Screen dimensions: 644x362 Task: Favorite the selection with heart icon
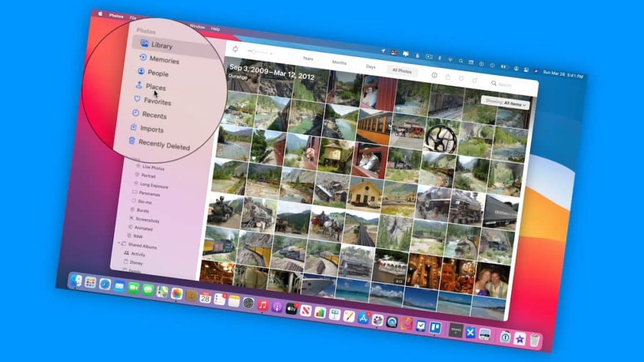[461, 78]
